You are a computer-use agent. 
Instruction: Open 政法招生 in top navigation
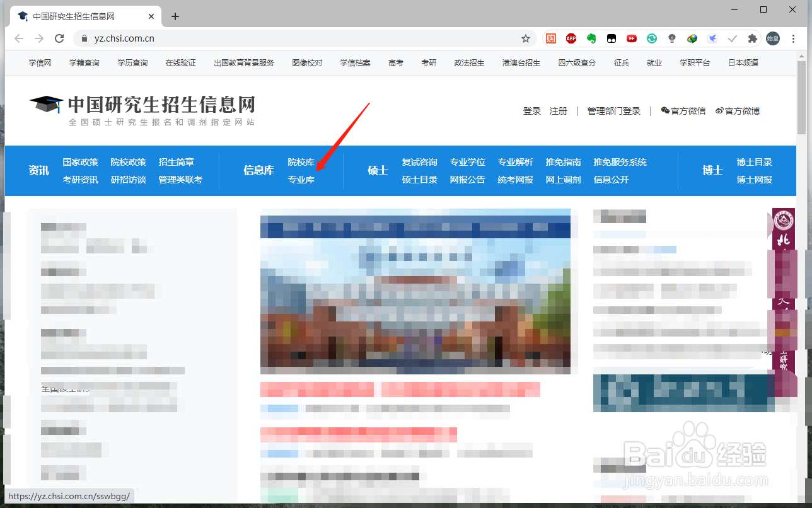tap(470, 63)
